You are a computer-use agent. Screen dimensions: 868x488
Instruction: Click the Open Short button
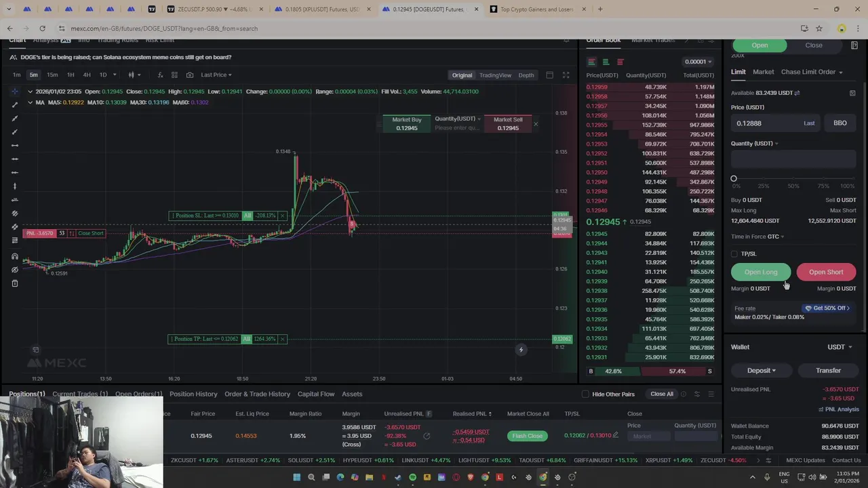826,272
